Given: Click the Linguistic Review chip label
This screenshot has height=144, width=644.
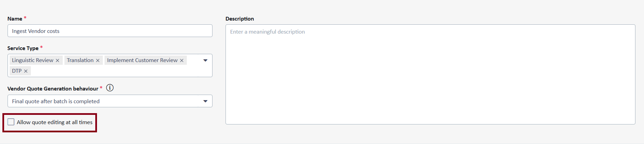Looking at the screenshot, I should point(33,60).
